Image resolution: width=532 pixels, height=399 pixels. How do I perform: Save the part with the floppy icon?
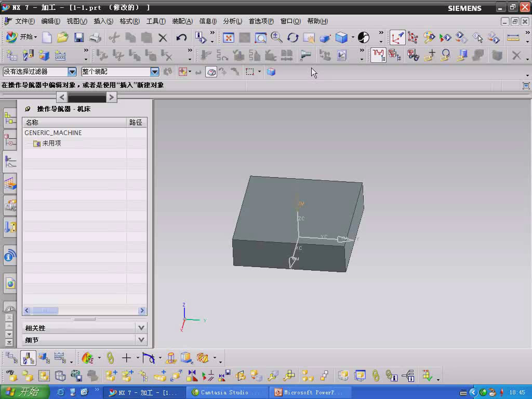point(79,37)
